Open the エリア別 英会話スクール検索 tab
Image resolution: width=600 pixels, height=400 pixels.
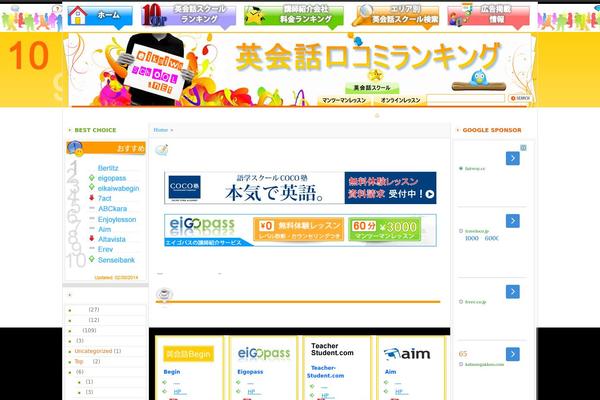tap(395, 16)
